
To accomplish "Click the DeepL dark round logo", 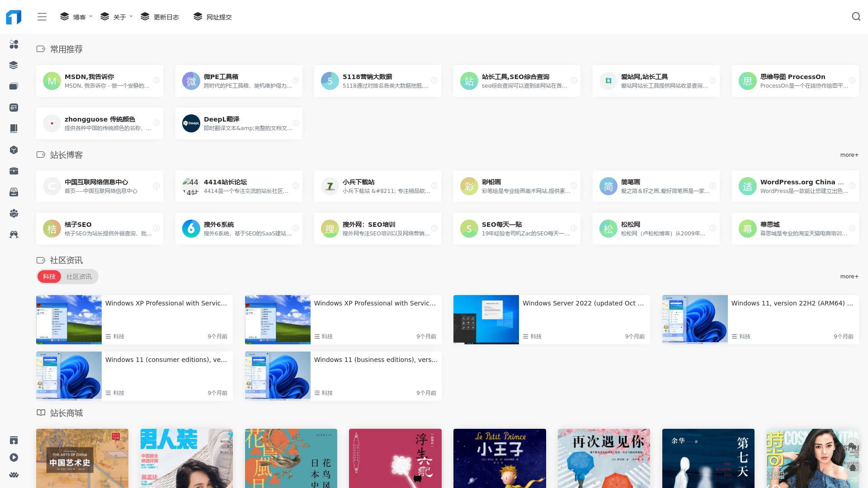I will coord(191,123).
